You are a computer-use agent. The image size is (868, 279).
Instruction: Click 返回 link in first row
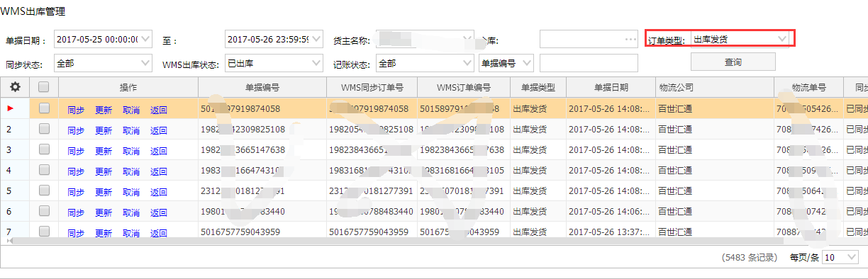point(159,110)
